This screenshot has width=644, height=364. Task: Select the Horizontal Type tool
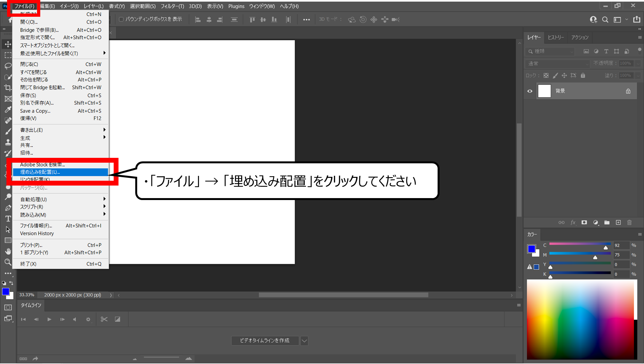8,219
